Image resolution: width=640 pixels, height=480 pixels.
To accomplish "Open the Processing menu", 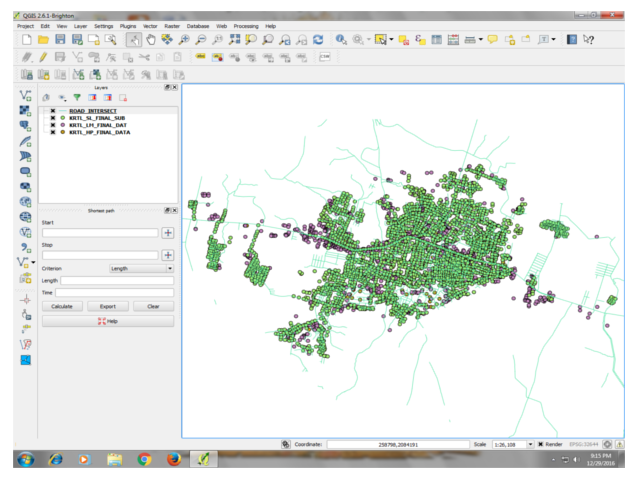I will [246, 26].
